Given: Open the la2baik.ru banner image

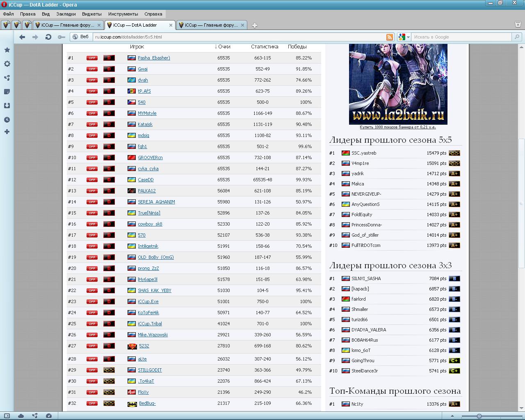Looking at the screenshot, I should [398, 84].
